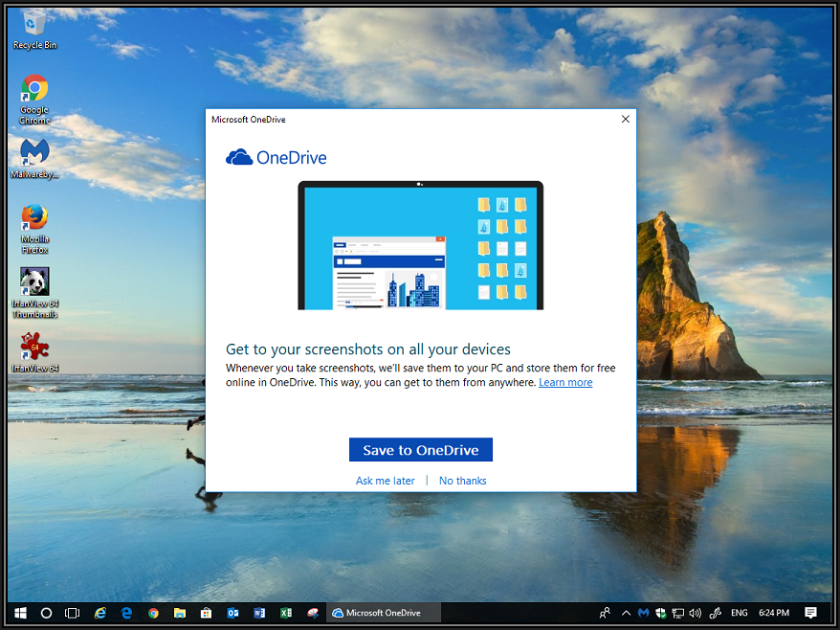840x630 pixels.
Task: Open network status tray icon
Action: 678,613
